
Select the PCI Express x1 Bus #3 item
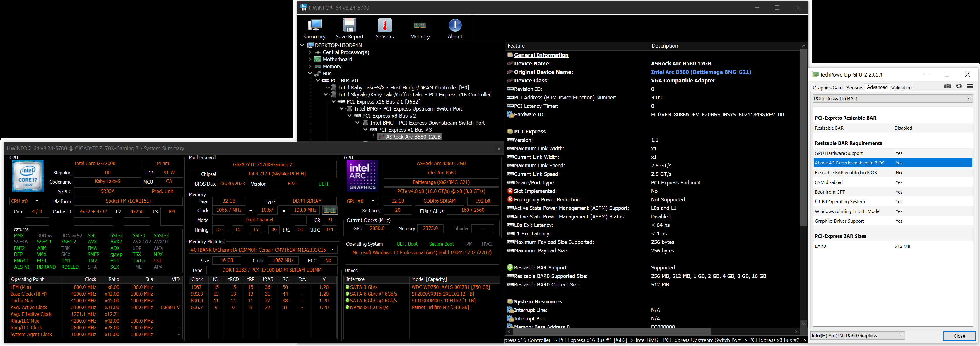tap(405, 130)
